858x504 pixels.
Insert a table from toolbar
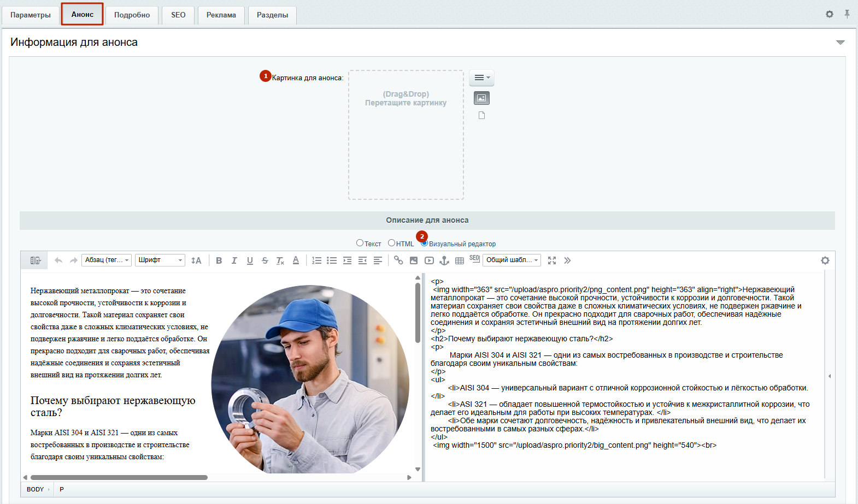(x=460, y=260)
